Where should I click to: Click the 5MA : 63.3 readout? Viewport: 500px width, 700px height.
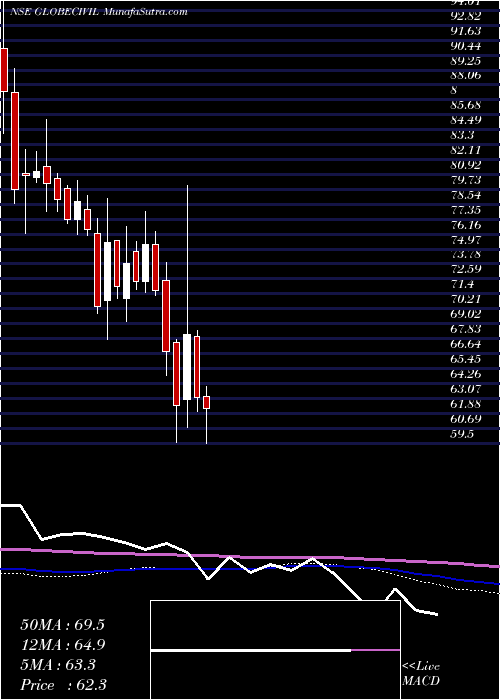[58, 665]
